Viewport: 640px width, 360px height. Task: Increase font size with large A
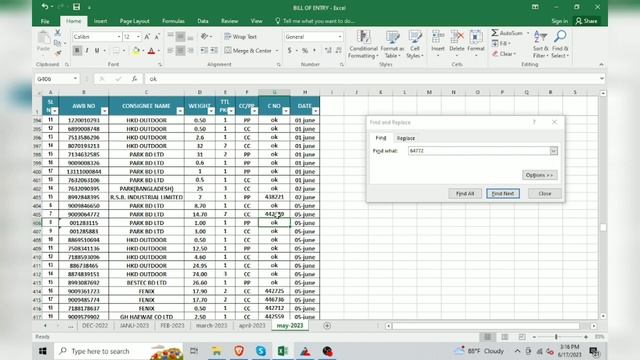[147, 37]
